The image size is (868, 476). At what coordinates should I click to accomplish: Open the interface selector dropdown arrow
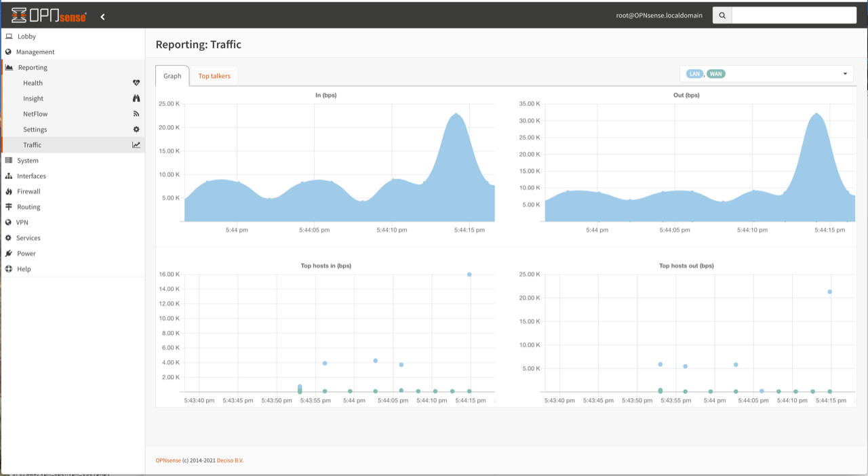pos(845,74)
